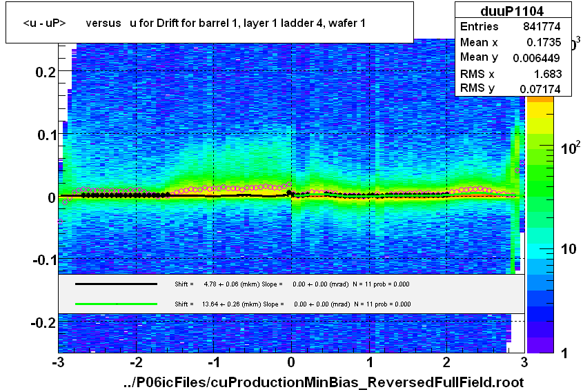This screenshot has height=392, width=583.
Task: Select the stats box title duuP1104
Action: tap(512, 11)
